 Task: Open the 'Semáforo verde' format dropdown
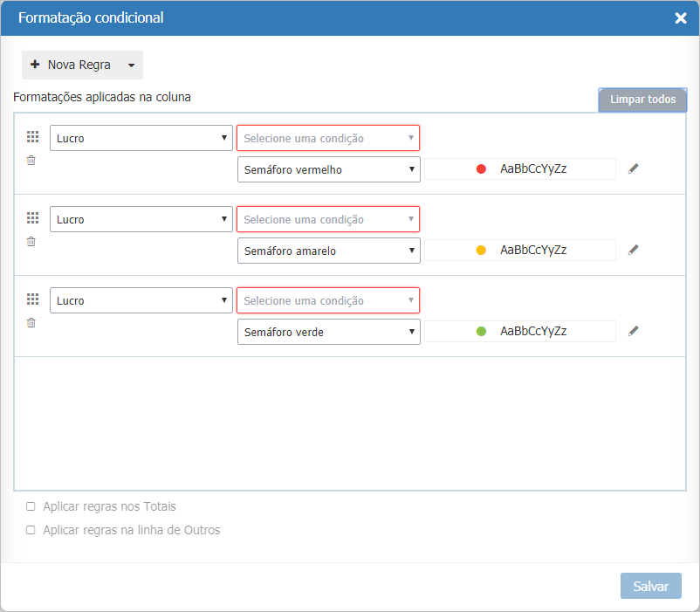click(328, 332)
